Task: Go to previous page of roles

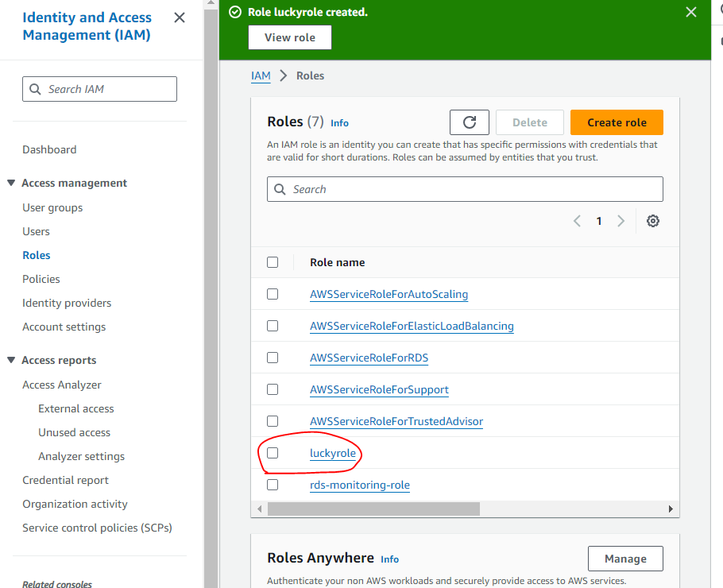Action: [x=577, y=221]
